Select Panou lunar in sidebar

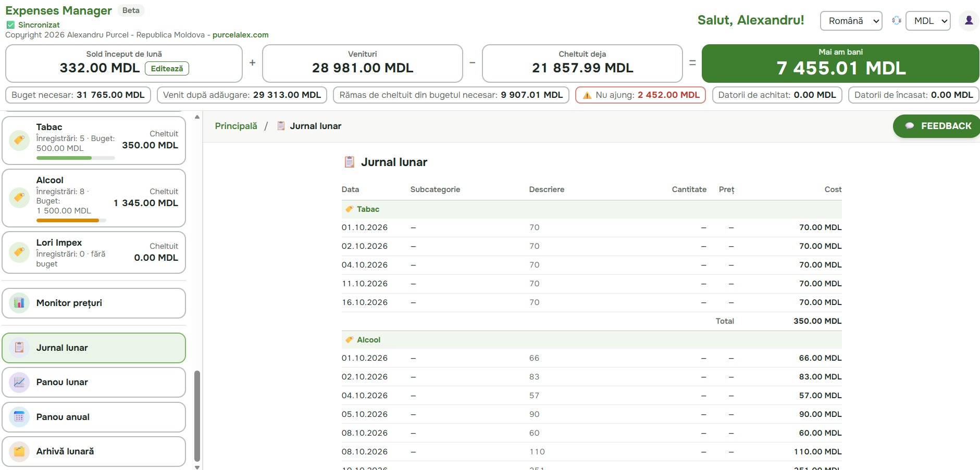(94, 382)
